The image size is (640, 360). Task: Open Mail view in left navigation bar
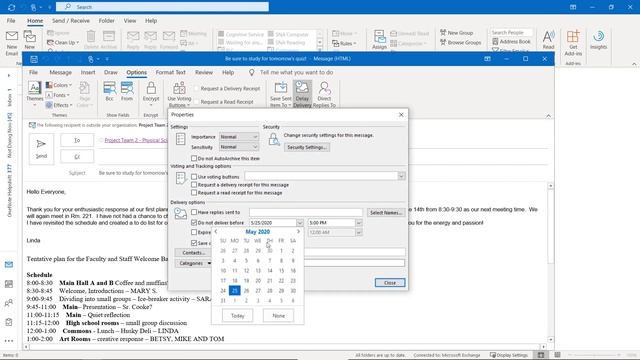pos(9,264)
